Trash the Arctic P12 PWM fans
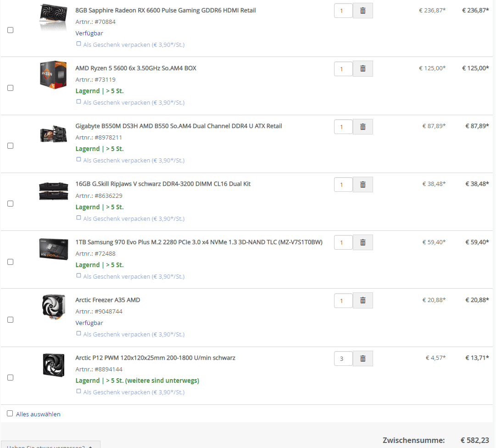This screenshot has height=448, width=496. click(x=363, y=358)
